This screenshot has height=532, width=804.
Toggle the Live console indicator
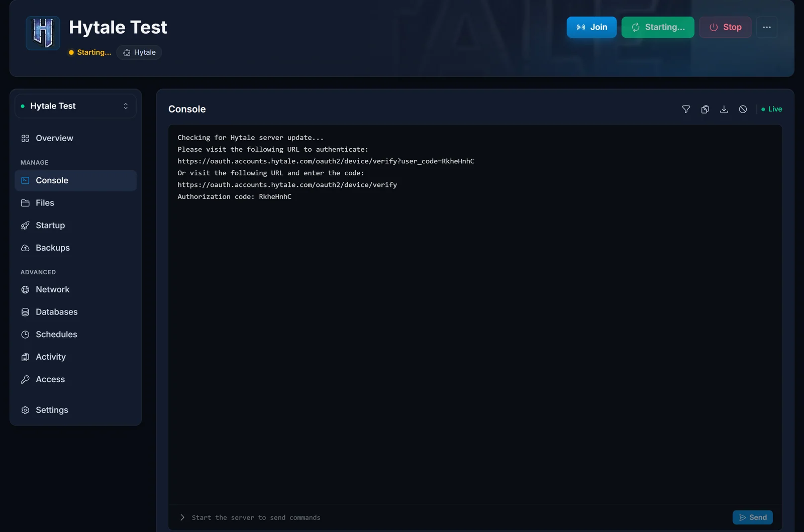772,109
